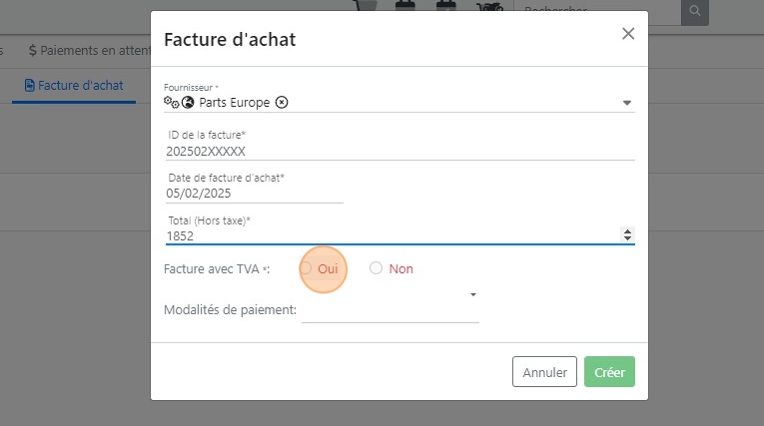The height and width of the screenshot is (426, 764).
Task: Expand the Fournisseur dropdown arrow
Action: pos(627,102)
